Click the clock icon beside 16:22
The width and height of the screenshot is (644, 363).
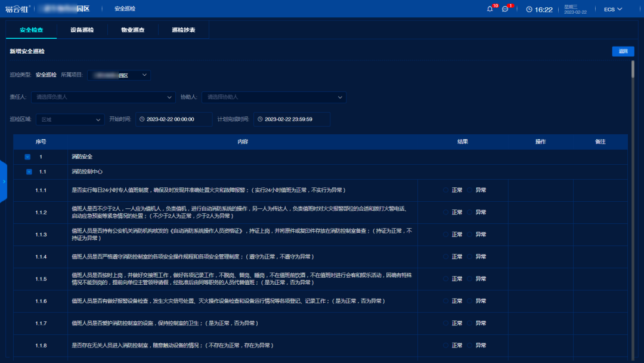(529, 10)
